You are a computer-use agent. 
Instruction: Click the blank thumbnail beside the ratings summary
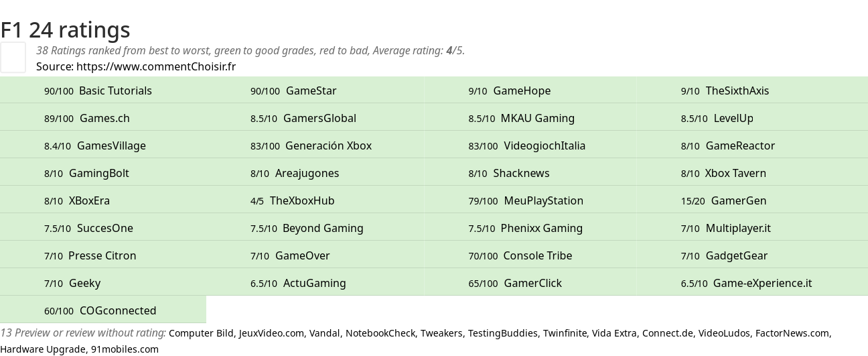click(x=13, y=57)
